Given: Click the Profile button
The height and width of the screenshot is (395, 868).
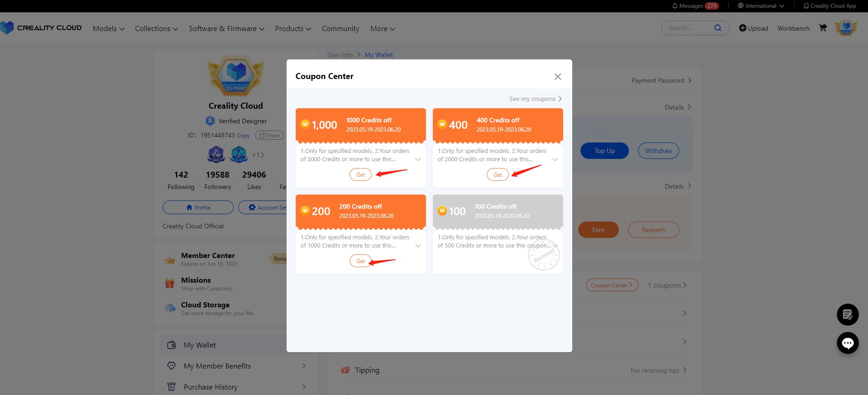Looking at the screenshot, I should click(x=198, y=207).
